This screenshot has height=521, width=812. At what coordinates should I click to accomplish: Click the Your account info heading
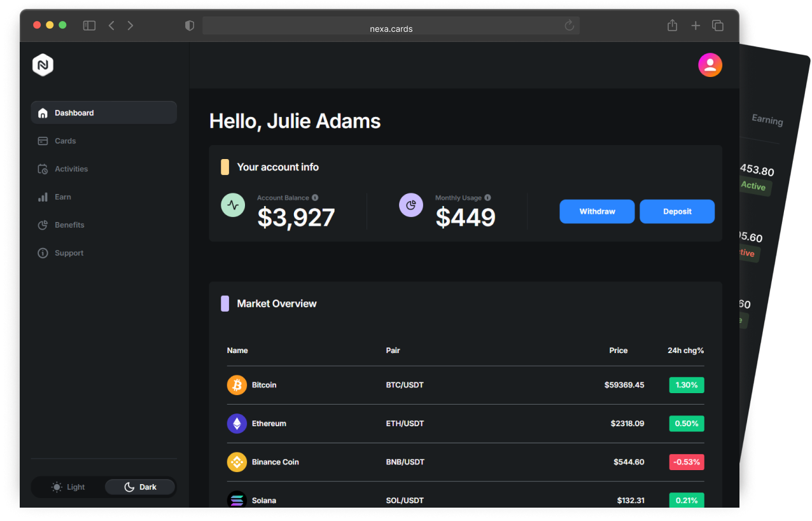[278, 167]
